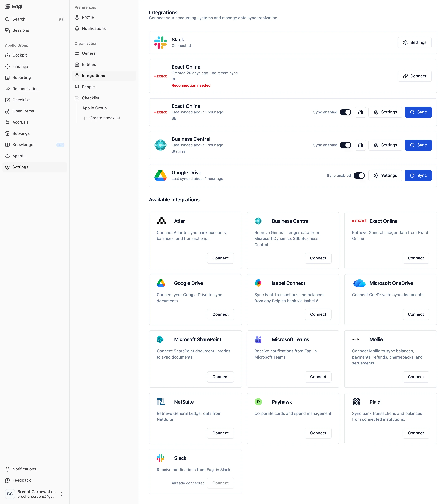Screen dimensions: 447x504
Task: Sync Business Central now
Action: [418, 145]
